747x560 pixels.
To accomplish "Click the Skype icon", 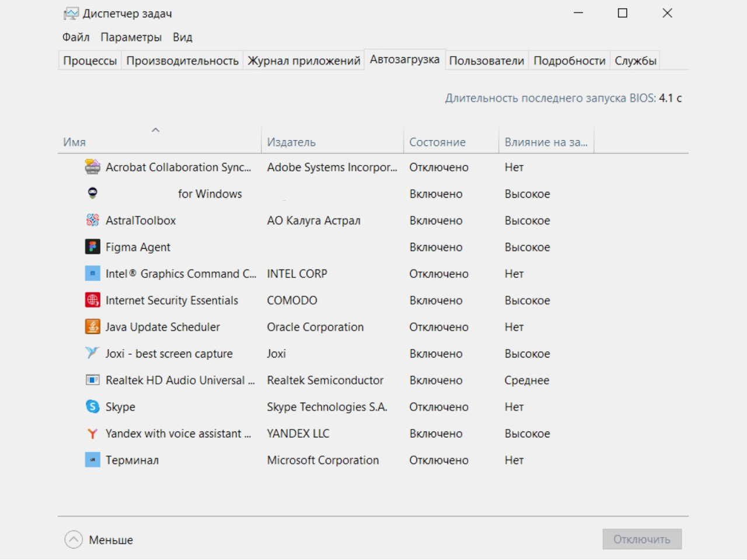I will tap(92, 407).
